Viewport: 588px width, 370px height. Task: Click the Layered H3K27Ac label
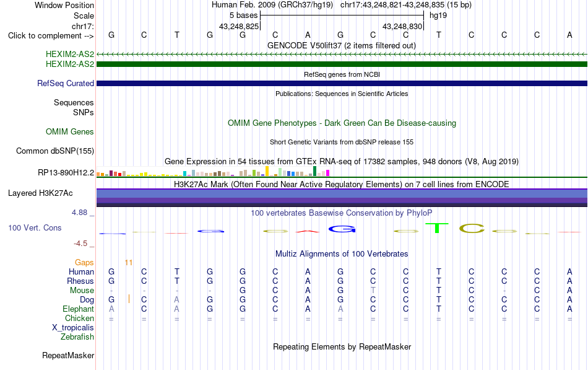pos(40,193)
